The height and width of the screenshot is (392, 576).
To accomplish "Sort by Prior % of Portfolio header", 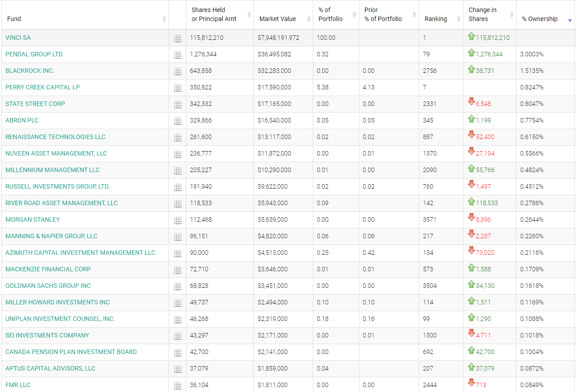I will 389,14.
